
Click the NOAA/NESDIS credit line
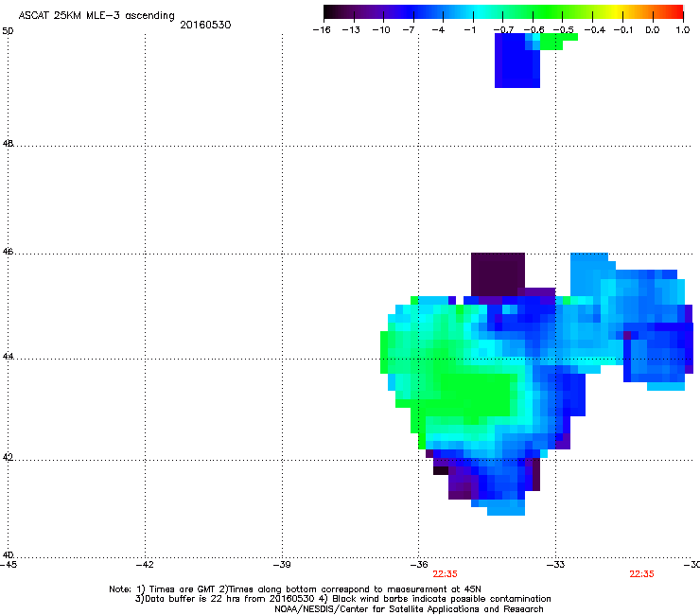coord(409,609)
